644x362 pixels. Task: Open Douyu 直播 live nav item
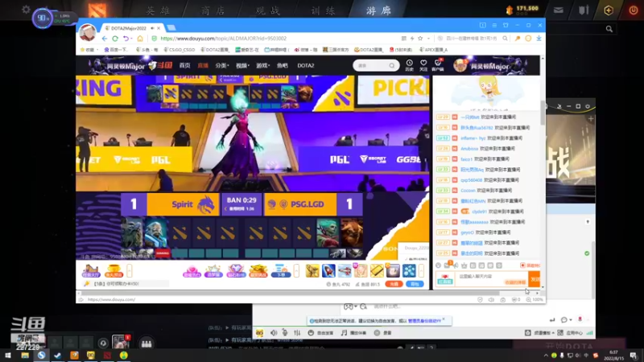203,66
